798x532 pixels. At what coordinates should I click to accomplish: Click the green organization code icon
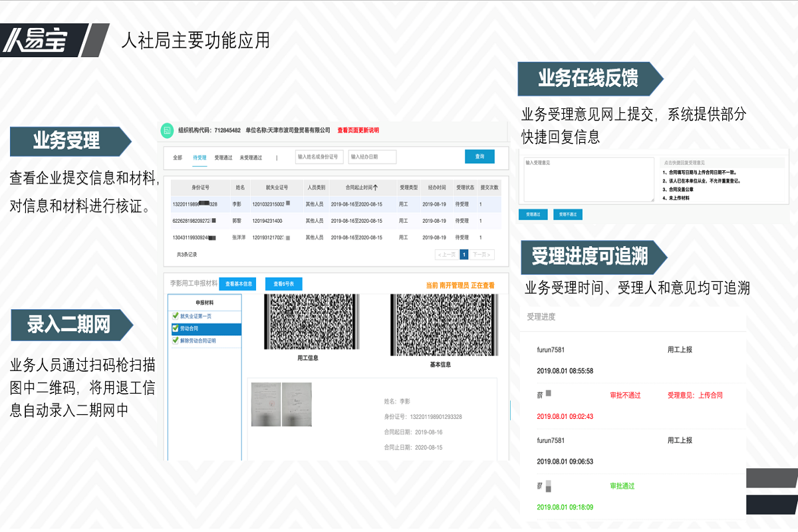(x=166, y=130)
